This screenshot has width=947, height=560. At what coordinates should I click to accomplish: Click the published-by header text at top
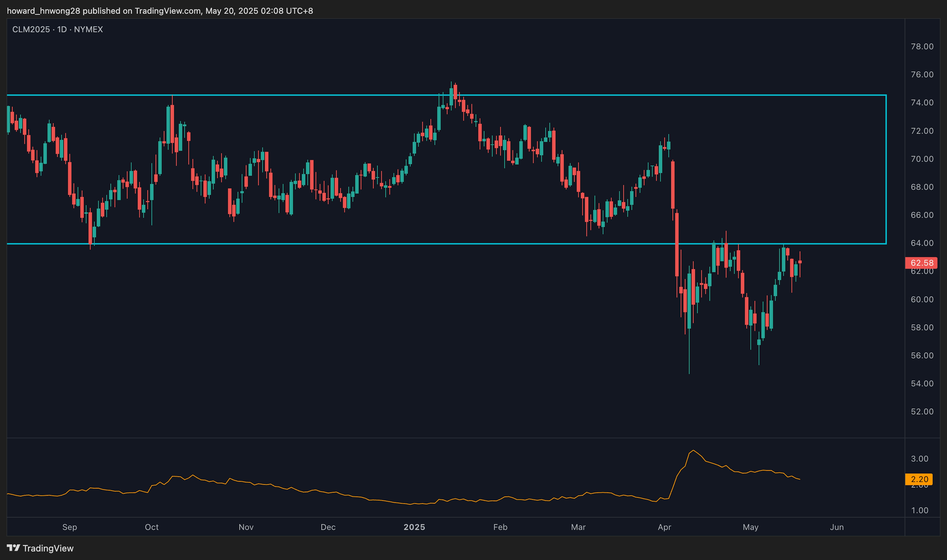[x=160, y=11]
